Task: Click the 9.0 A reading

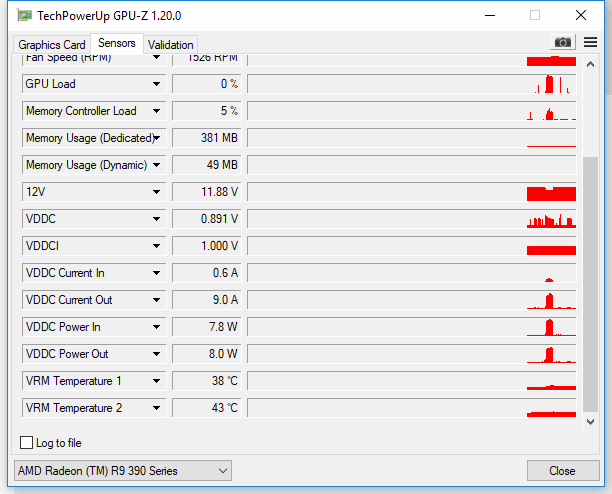Action: tap(207, 300)
